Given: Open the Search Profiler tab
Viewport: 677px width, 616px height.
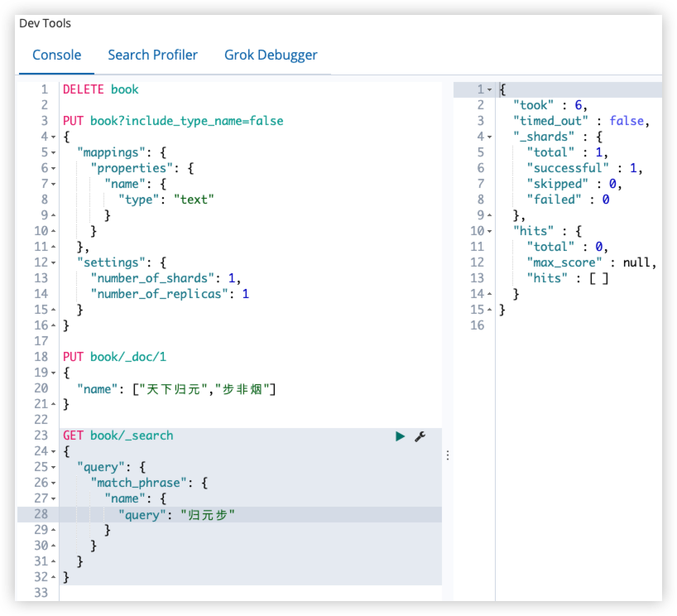Looking at the screenshot, I should (152, 55).
